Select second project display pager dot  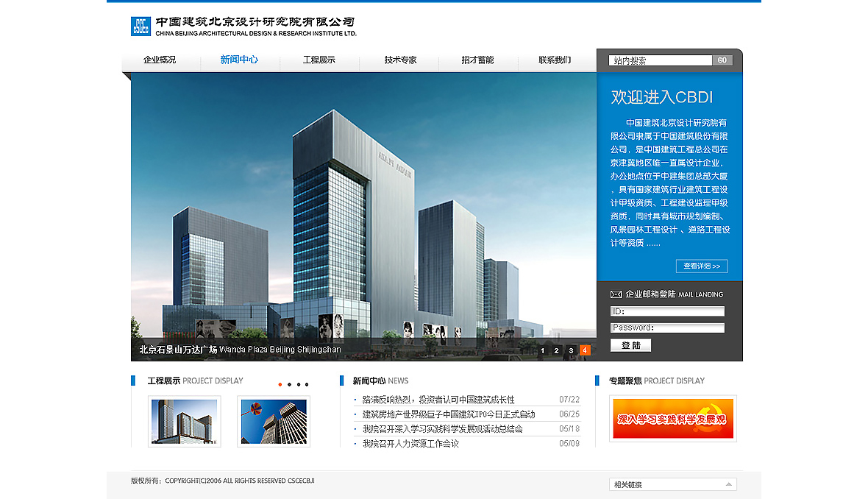click(x=290, y=384)
